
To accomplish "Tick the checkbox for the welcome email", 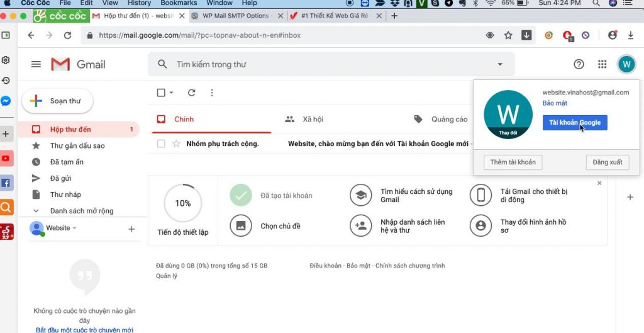I will click(161, 144).
